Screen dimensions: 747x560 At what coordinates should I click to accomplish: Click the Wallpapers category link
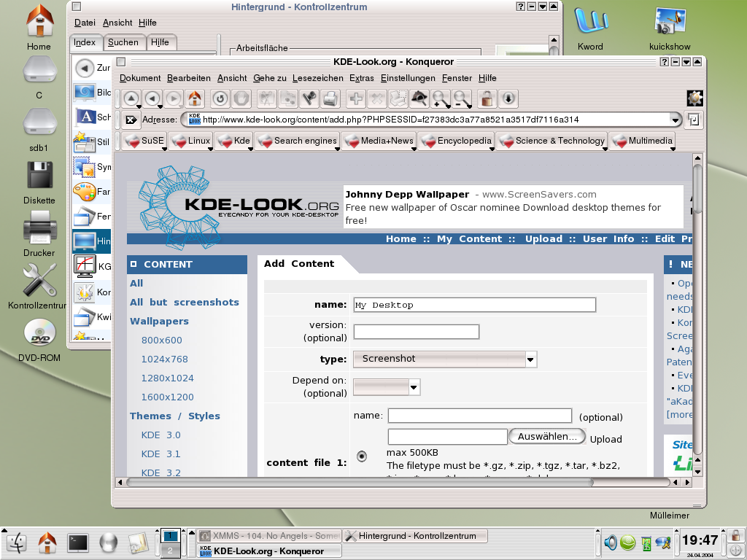click(x=159, y=322)
